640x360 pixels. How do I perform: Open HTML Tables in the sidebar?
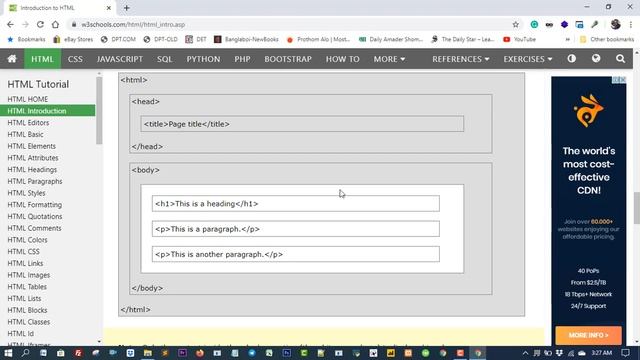pyautogui.click(x=27, y=287)
